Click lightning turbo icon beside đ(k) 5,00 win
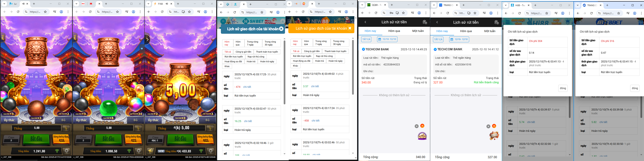 [x=210, y=128]
